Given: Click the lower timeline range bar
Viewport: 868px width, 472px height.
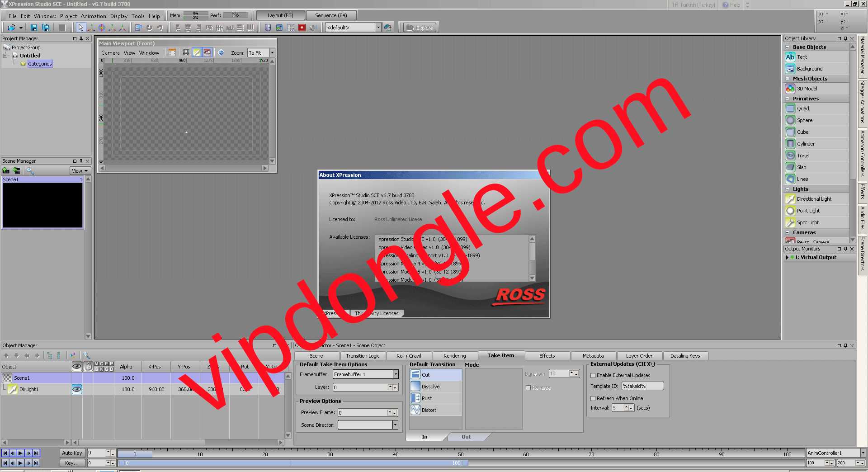Looking at the screenshot, I should pos(293,463).
